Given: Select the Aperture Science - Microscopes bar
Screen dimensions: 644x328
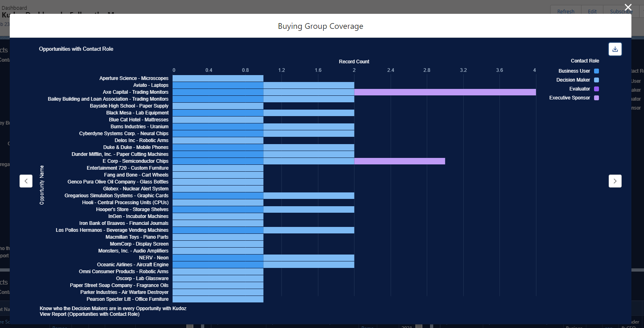Looking at the screenshot, I should [218, 78].
